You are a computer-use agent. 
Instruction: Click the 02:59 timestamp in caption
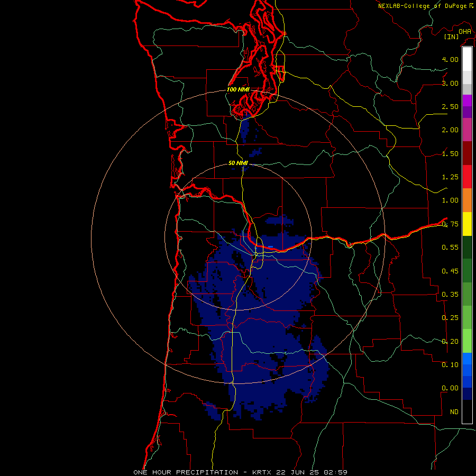pyautogui.click(x=335, y=472)
